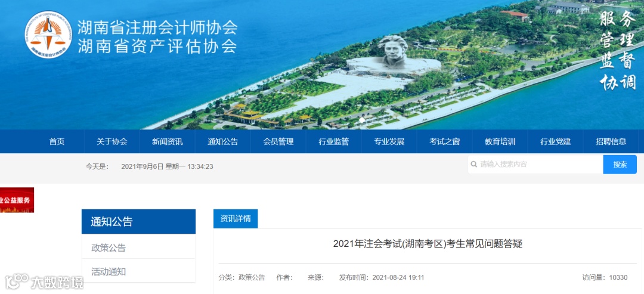Open 专业发展 in the navigation bar
644x294 pixels.
[x=389, y=142]
